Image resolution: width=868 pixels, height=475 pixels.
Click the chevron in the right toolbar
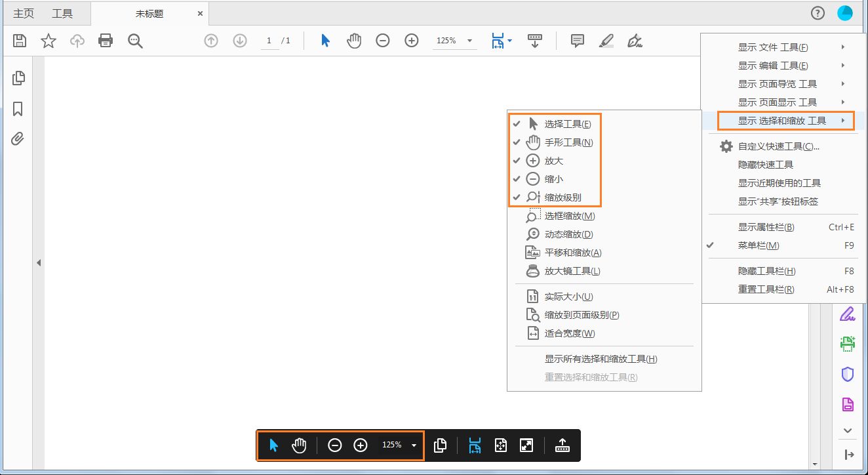tap(847, 430)
